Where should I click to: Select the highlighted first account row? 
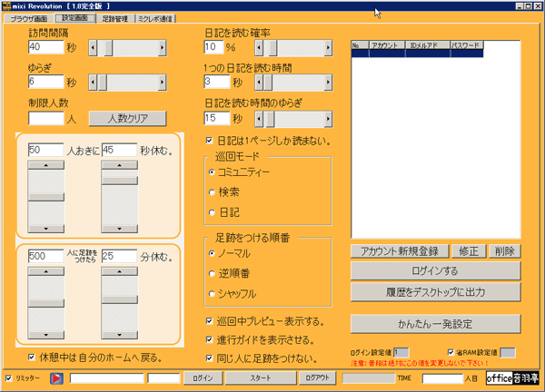tap(417, 54)
